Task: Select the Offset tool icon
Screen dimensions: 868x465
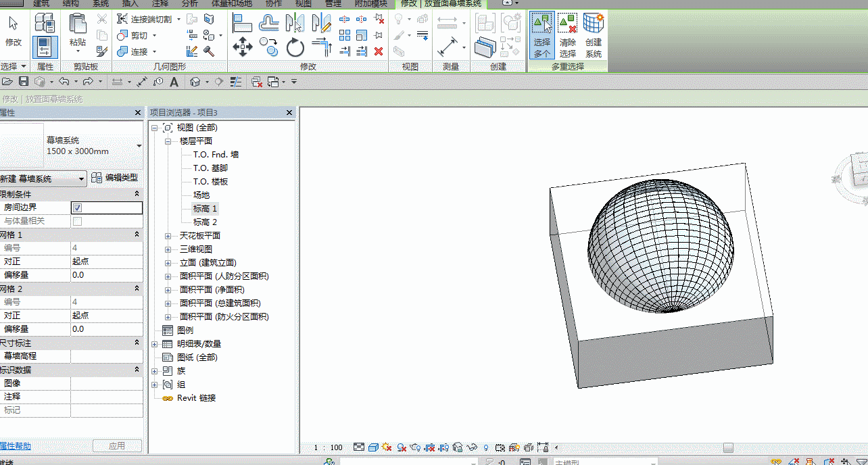Action: [x=269, y=22]
